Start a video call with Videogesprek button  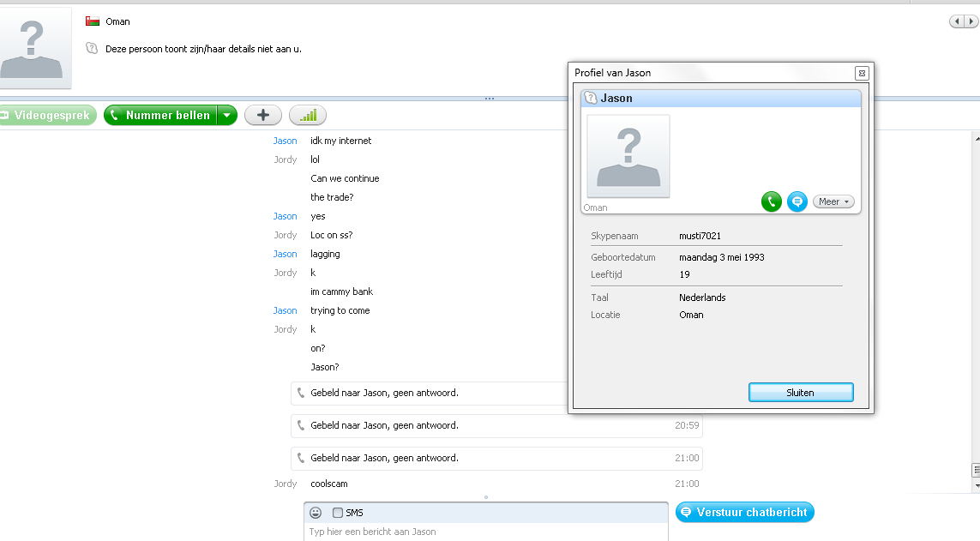[x=47, y=116]
